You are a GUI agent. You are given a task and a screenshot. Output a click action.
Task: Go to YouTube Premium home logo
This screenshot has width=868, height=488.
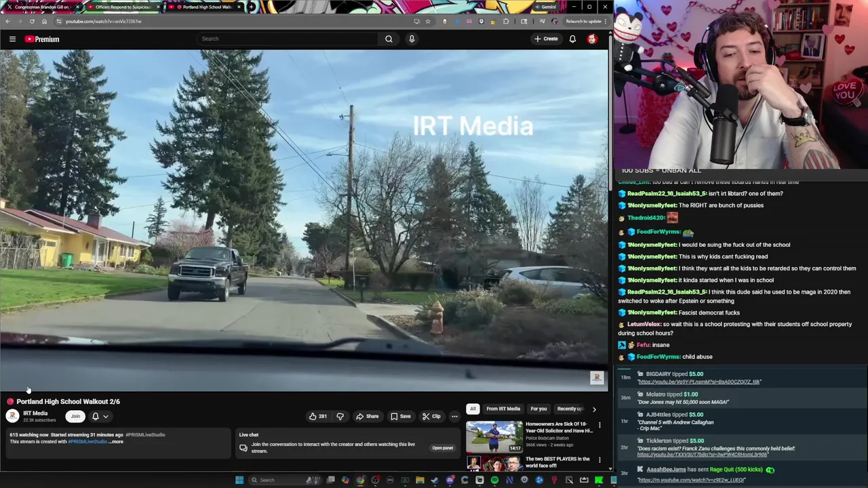pos(42,39)
